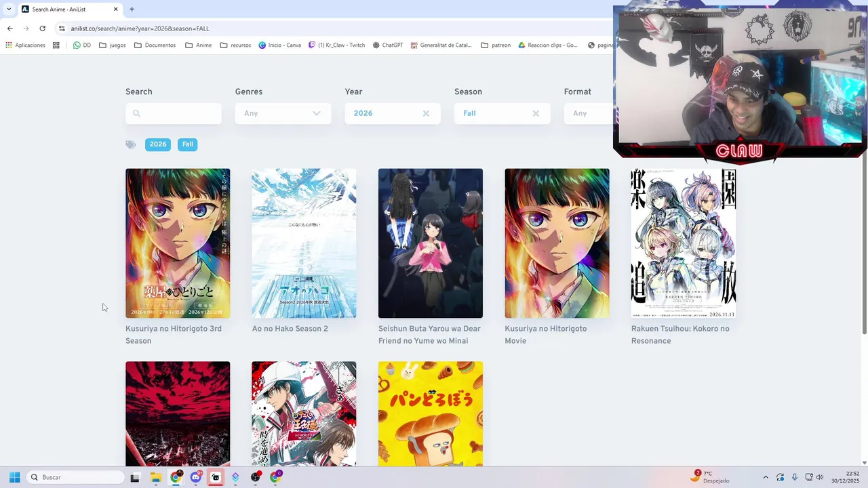Open the ChatGPT bookmark
Screen dimensions: 868x488
[x=388, y=45]
